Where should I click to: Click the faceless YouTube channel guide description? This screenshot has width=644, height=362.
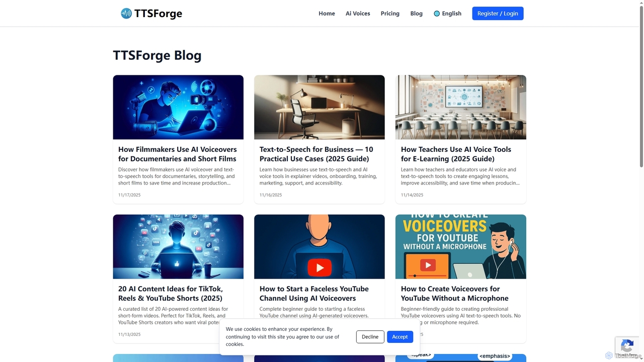coord(314,312)
